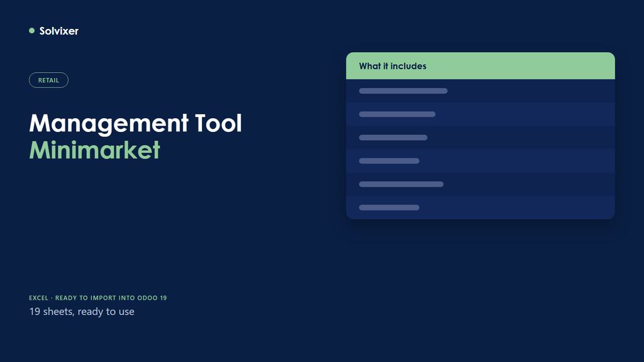Click 'EXCEL · READY TO IMPORT INTO ODOO 19' line
644x362 pixels.
[x=97, y=298]
